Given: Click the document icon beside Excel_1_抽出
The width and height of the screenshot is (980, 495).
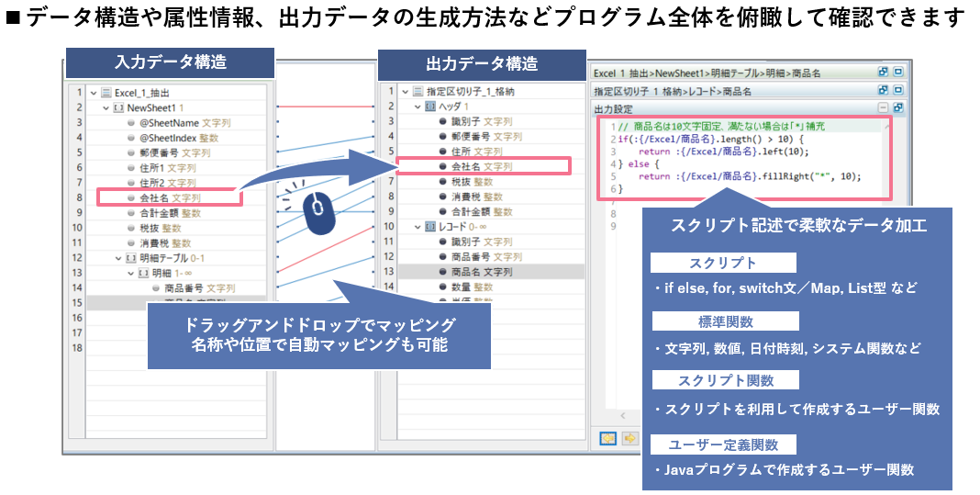Looking at the screenshot, I should [x=106, y=93].
